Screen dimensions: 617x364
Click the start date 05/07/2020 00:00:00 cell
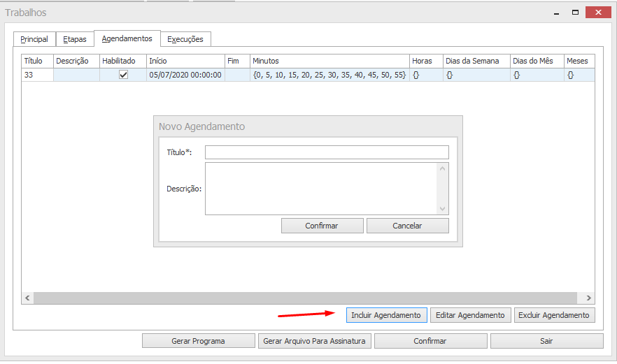(x=185, y=75)
